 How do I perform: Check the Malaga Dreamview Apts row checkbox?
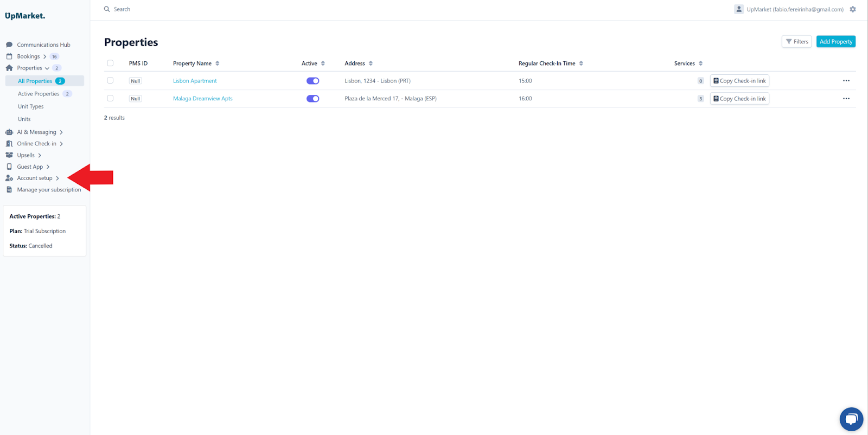point(110,98)
